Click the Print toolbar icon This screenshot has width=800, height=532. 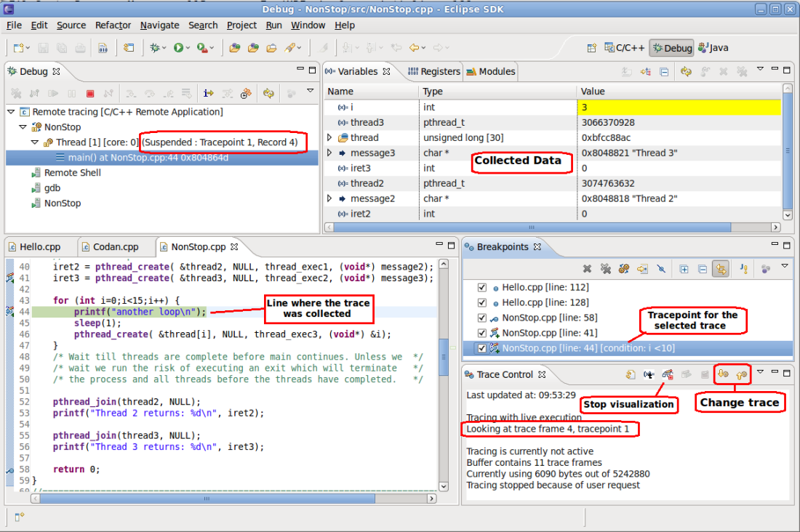(x=80, y=48)
